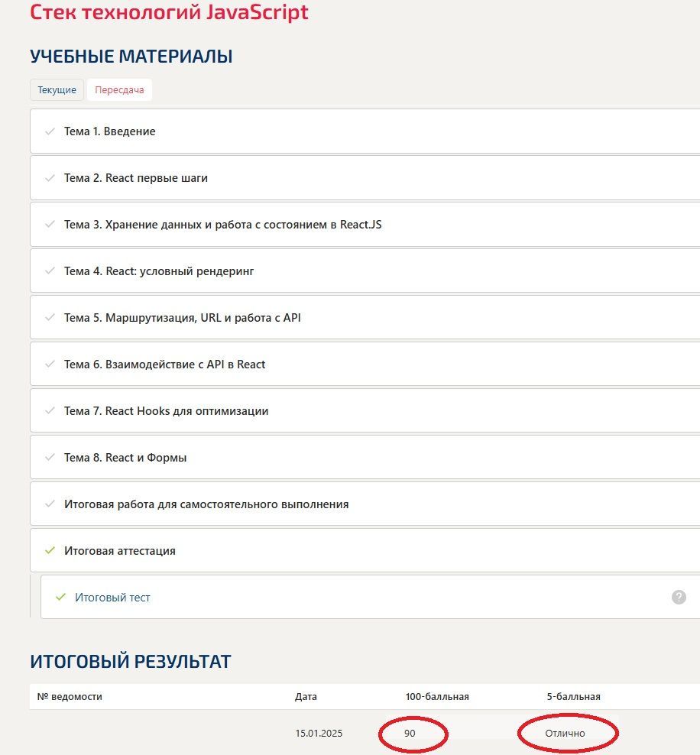Click checkmark beside Итоговая работа row
This screenshot has width=700, height=755.
tap(50, 504)
